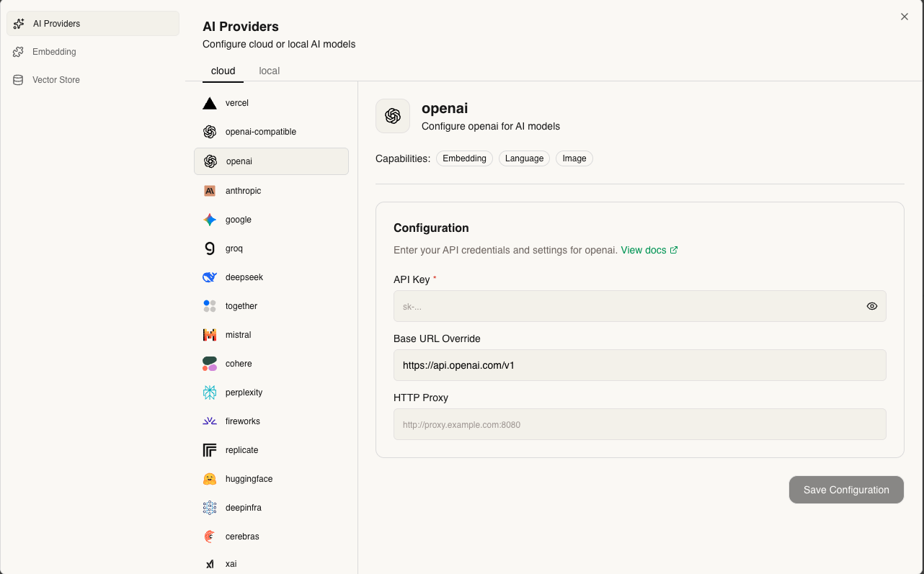The height and width of the screenshot is (574, 924).
Task: Select the fireworks provider label
Action: coord(243,421)
